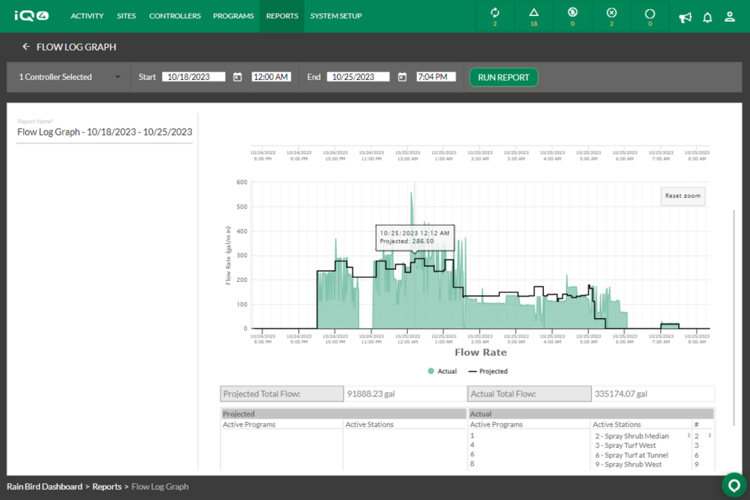The height and width of the screenshot is (500, 750).
Task: Toggle the Actual series in the legend
Action: 442,371
